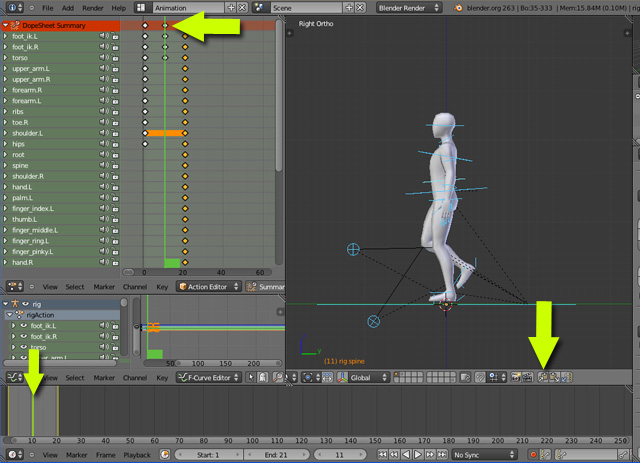Viewport: 640px width, 463px height.
Task: Jump to the first frame of the timeline
Action: click(382, 454)
